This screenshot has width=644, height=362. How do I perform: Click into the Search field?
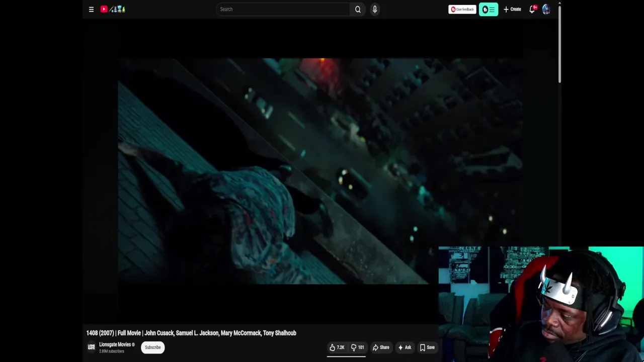283,9
